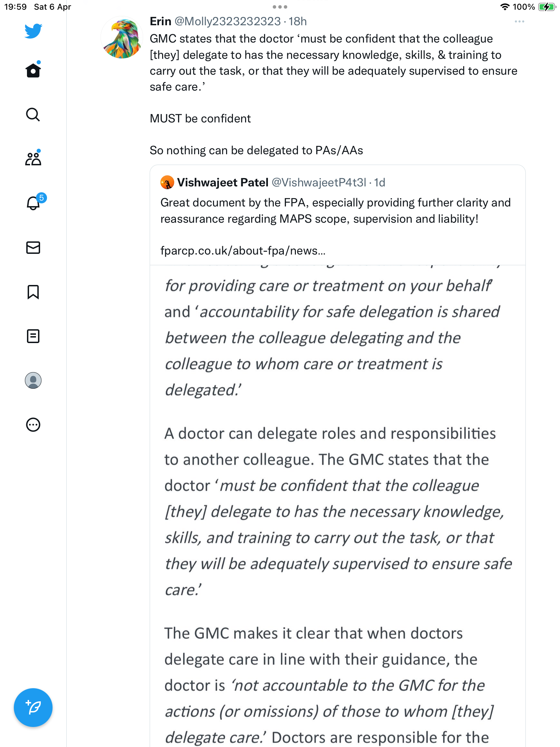Open the @Molly2323232323 handle
This screenshot has width=560, height=747.
tap(228, 21)
